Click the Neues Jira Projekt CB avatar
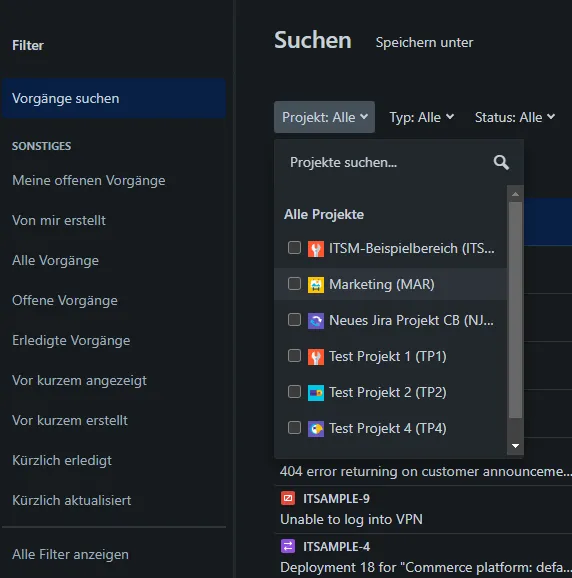Image resolution: width=572 pixels, height=578 pixels. click(x=316, y=321)
